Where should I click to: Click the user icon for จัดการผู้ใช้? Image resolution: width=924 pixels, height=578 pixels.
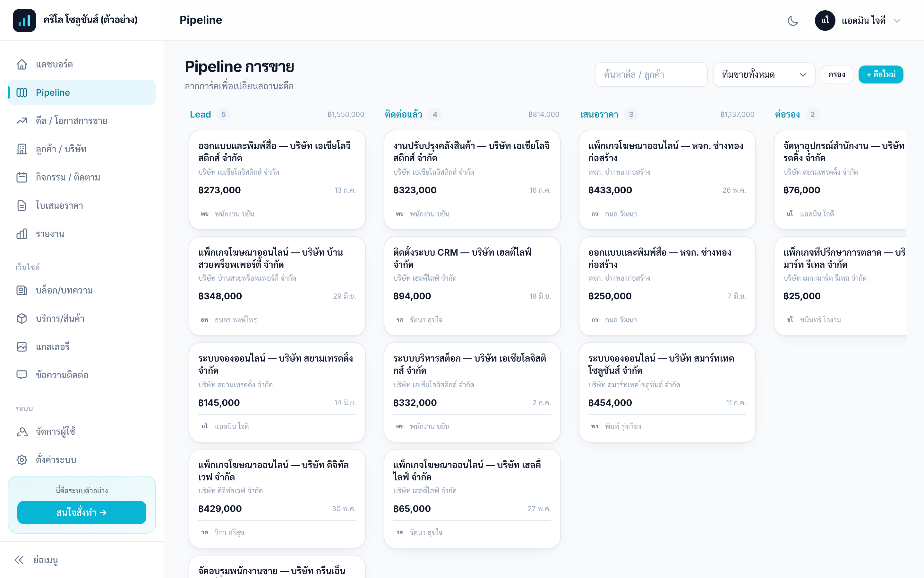coord(22,432)
